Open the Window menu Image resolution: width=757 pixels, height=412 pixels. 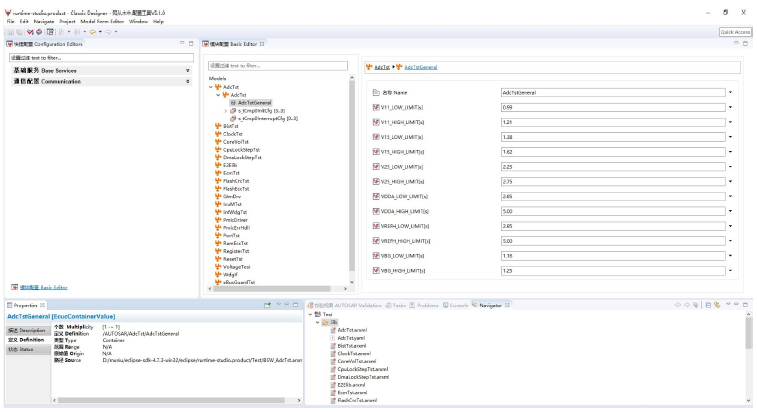[x=139, y=21]
